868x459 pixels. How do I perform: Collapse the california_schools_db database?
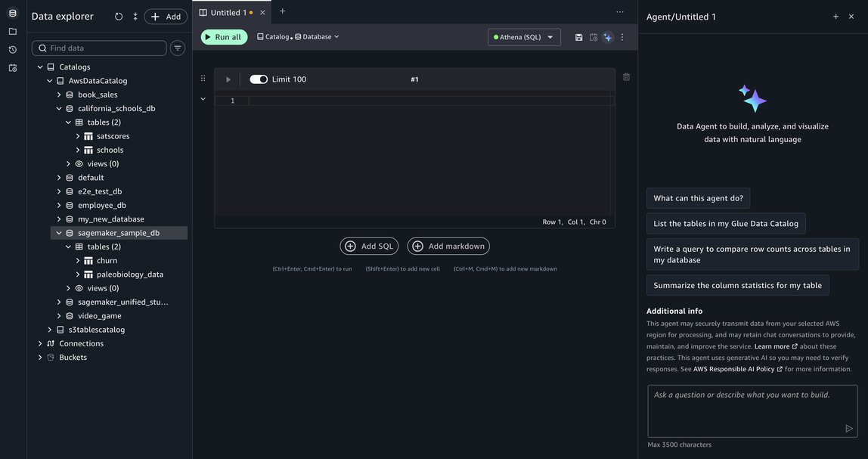pyautogui.click(x=59, y=109)
